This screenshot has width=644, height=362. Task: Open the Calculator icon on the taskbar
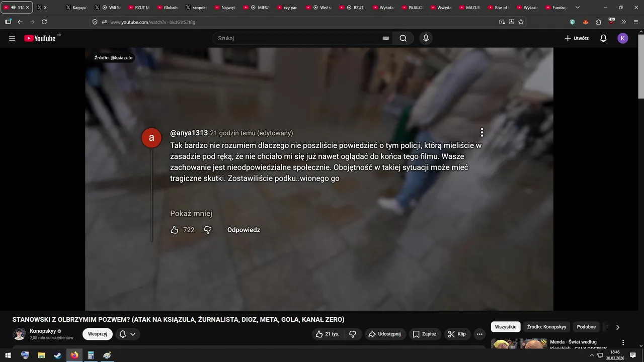91,355
